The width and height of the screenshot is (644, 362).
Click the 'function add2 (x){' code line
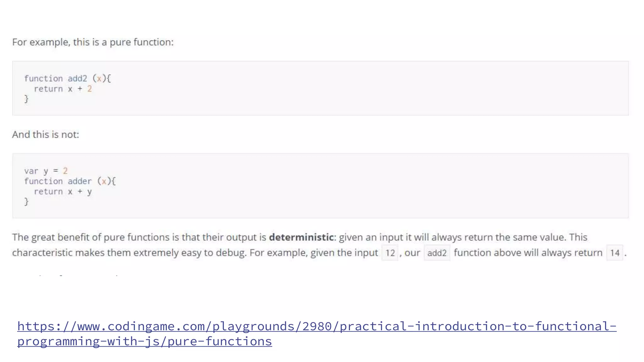click(67, 78)
